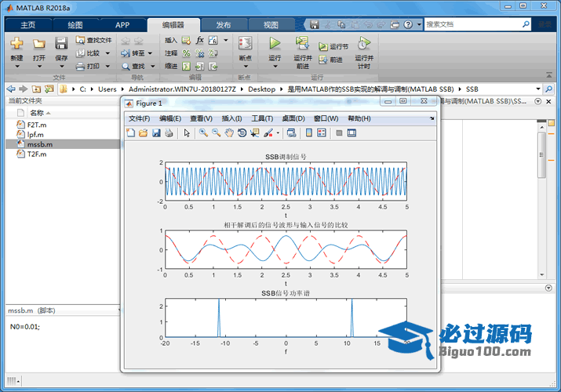Click the green Run (运行) button
561x392 pixels.
[x=275, y=44]
